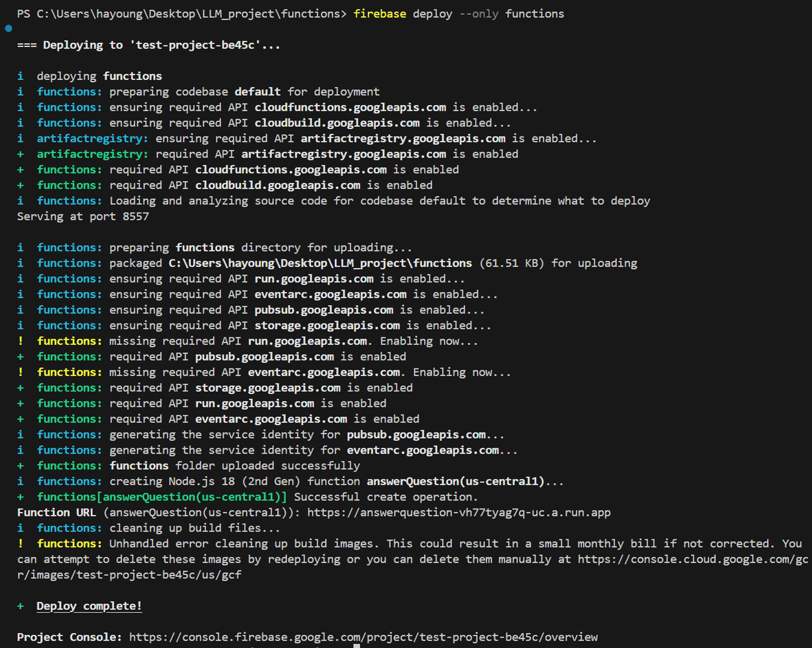Click the answerQuestion(us-central1) function name
The image size is (812, 648).
(x=455, y=481)
